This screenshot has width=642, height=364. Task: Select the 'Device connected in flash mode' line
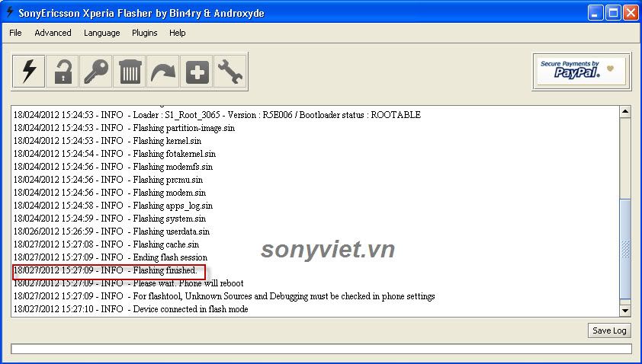pos(131,309)
